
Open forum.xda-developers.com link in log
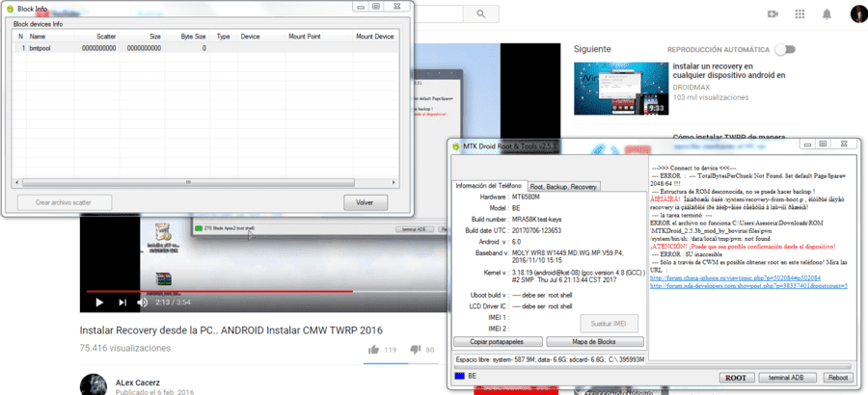[748, 286]
